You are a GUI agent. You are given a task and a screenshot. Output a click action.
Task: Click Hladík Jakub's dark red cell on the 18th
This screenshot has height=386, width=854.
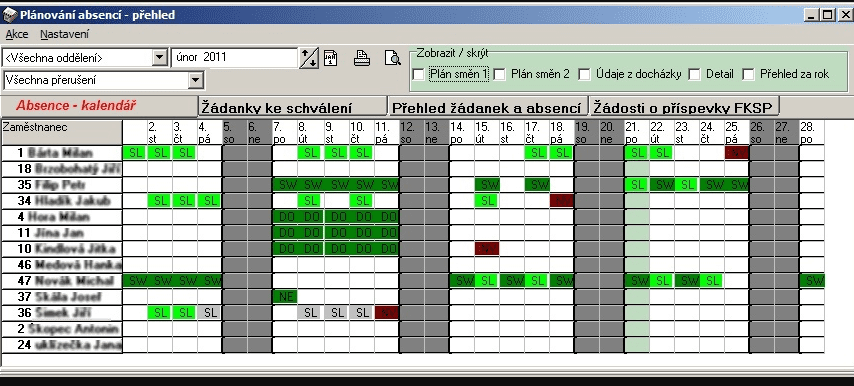562,201
